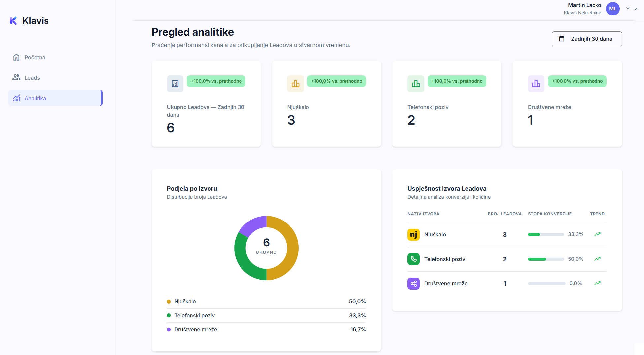Expand the account menu chevron
This screenshot has width=644, height=355.
628,9
